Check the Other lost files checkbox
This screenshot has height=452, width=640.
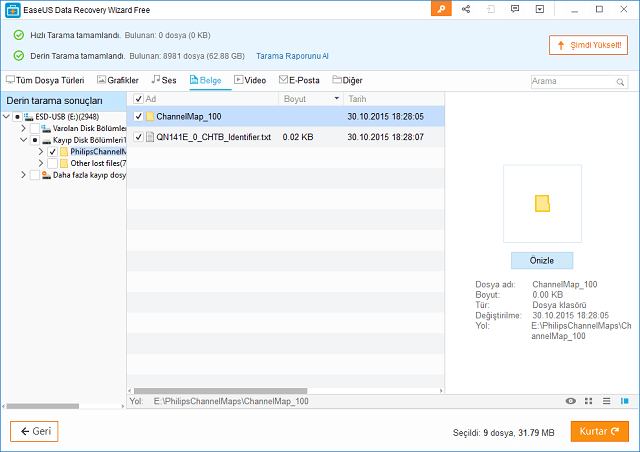52,163
